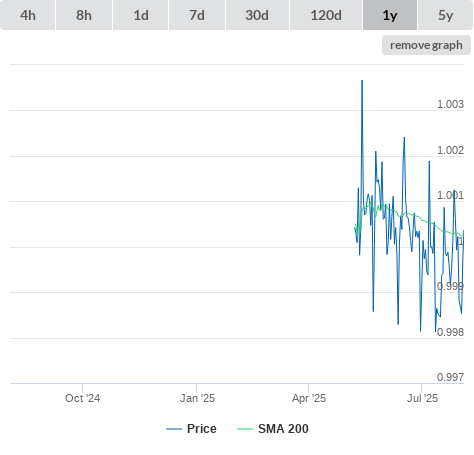Click the green SMA 200 legend marker

[245, 429]
